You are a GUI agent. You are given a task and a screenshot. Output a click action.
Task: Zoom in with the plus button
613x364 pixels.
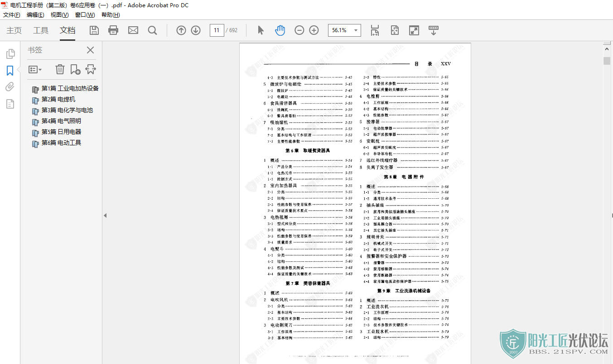click(314, 30)
